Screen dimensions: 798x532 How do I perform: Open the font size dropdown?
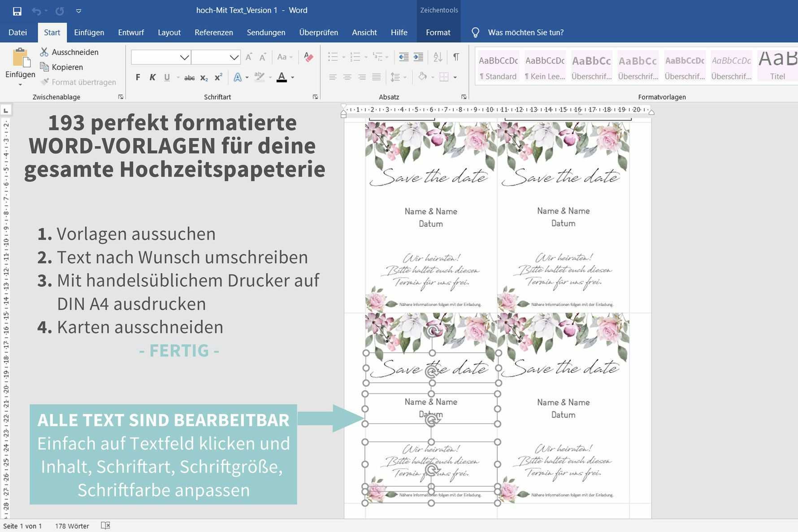click(x=234, y=57)
